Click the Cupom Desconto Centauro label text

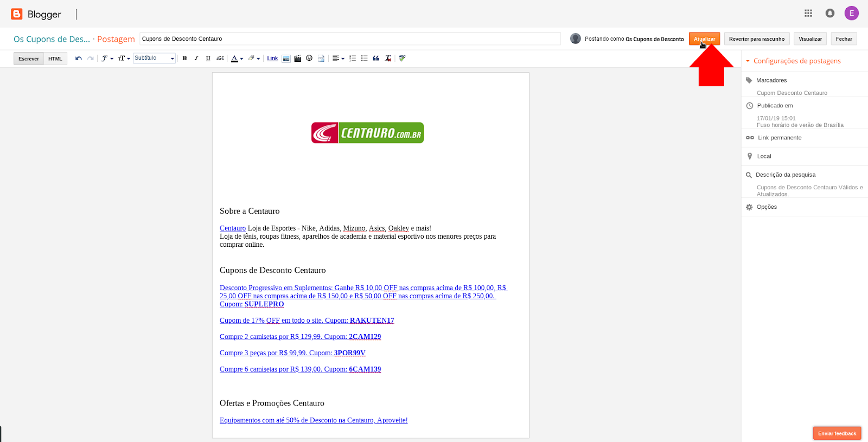pyautogui.click(x=792, y=93)
